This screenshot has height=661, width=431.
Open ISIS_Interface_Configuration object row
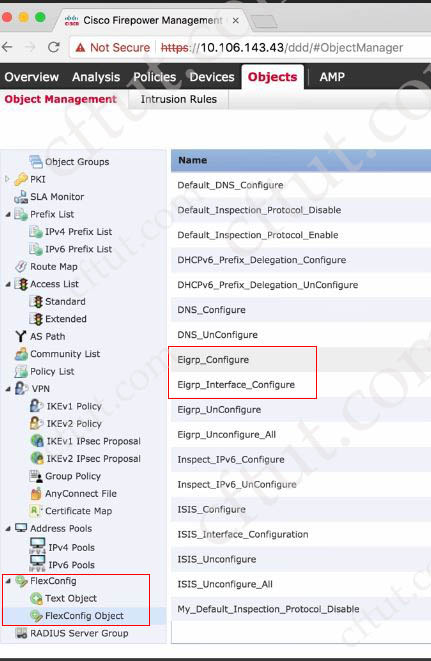click(x=301, y=534)
